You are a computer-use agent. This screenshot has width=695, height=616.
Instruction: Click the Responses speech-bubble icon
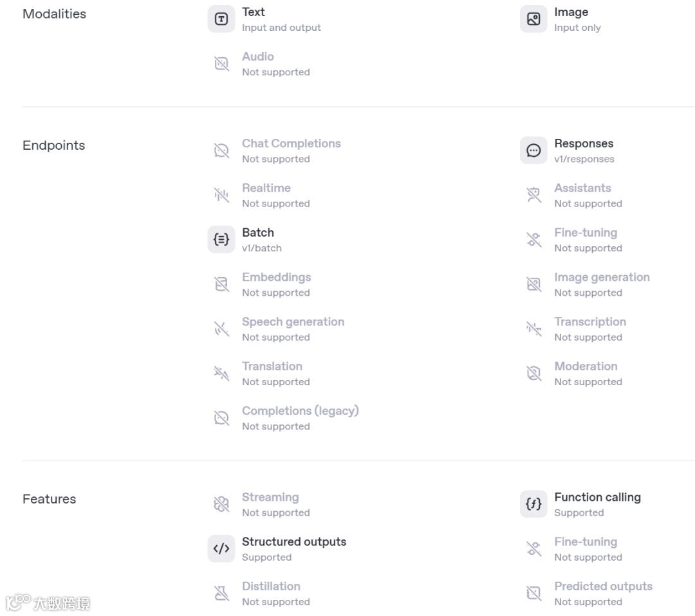533,150
